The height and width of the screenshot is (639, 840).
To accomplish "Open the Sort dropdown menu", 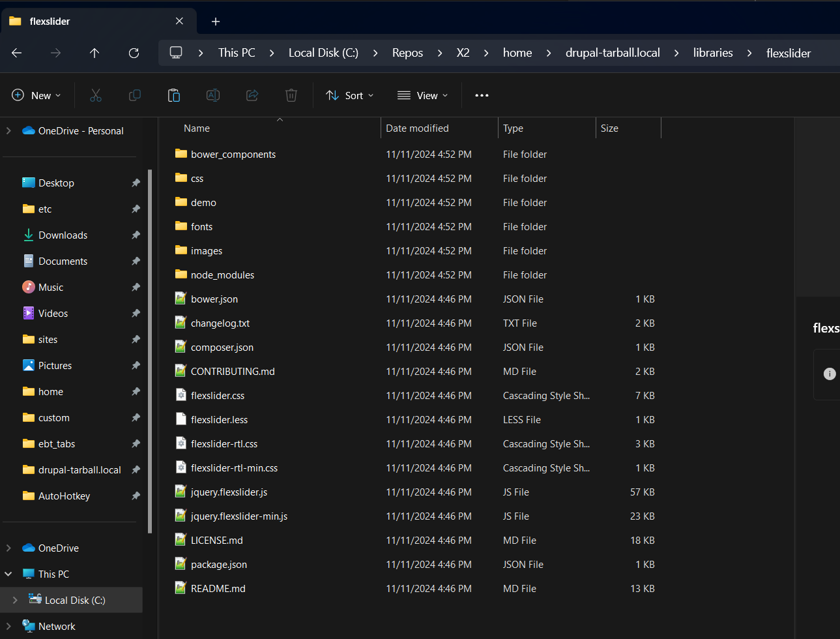I will pyautogui.click(x=350, y=95).
